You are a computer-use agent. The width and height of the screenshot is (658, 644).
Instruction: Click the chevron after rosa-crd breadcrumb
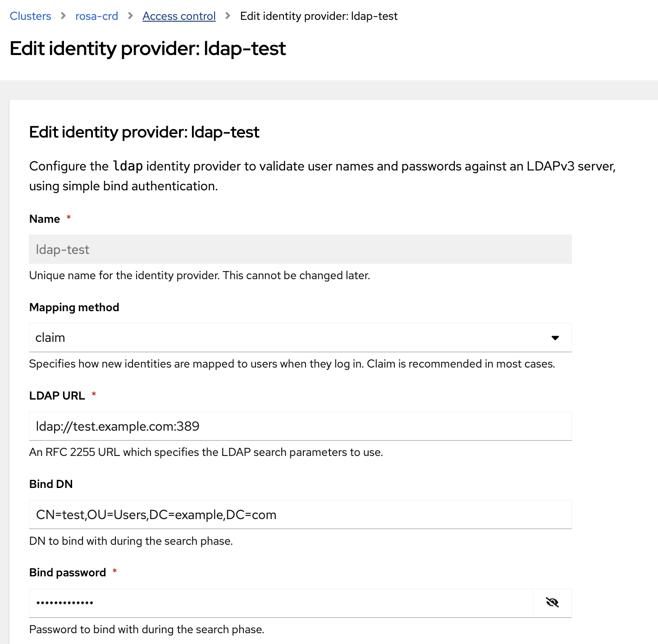click(x=130, y=16)
